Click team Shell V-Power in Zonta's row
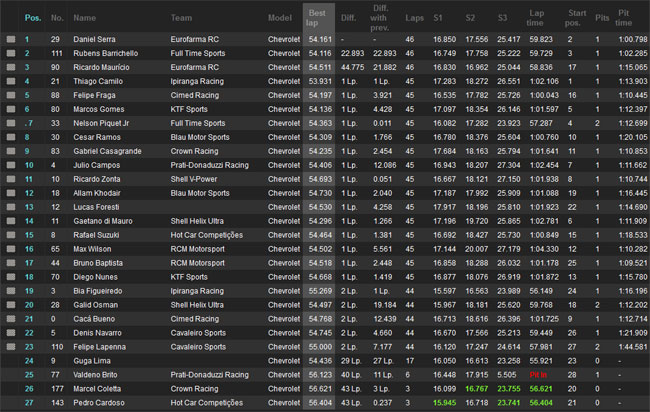 pos(194,179)
